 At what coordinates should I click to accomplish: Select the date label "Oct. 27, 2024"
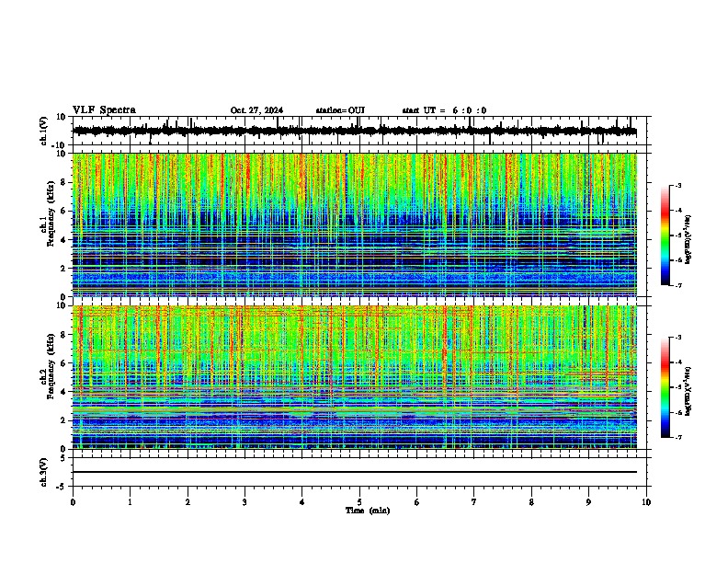pyautogui.click(x=256, y=110)
